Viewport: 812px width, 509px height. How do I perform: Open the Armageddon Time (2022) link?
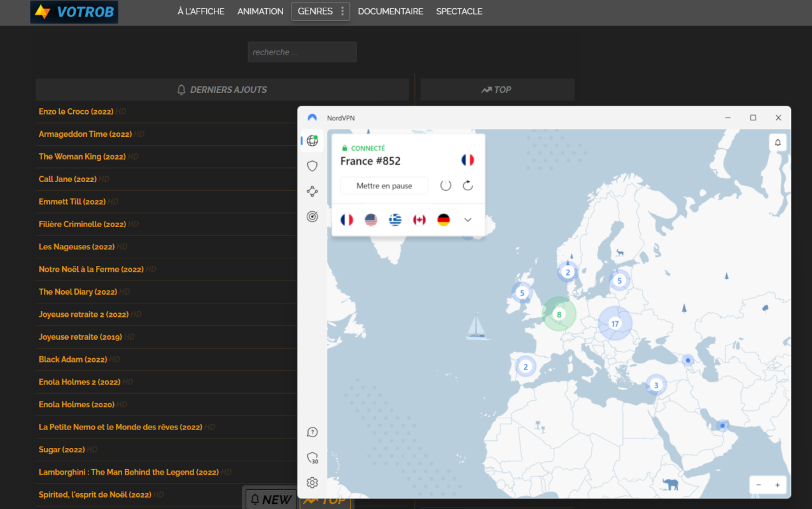[x=85, y=134]
